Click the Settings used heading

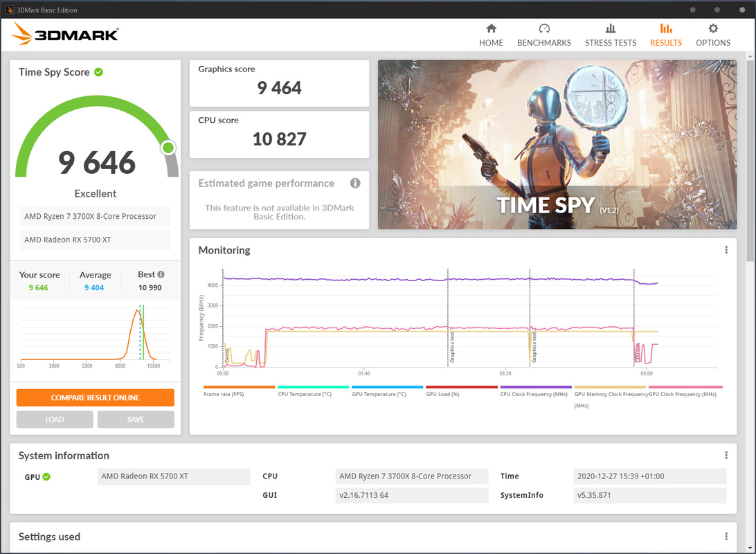click(49, 537)
